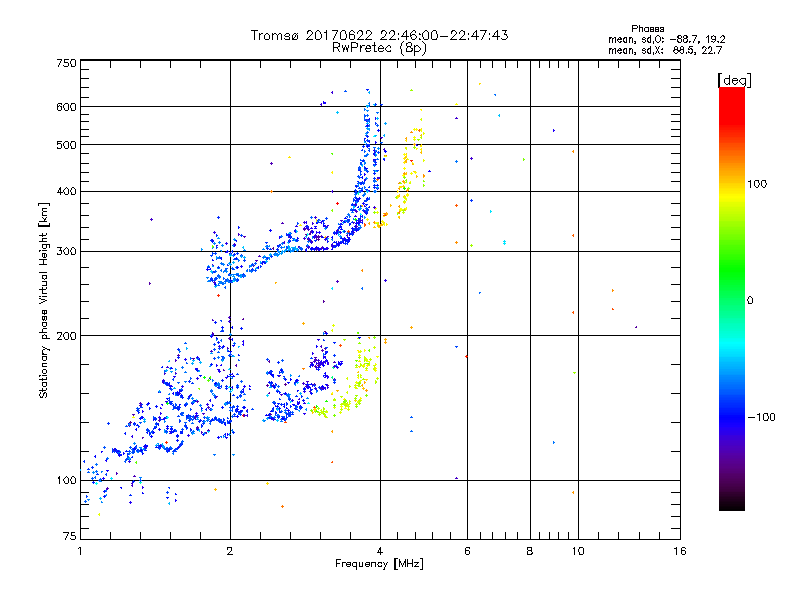Click the 16 tick label on the frequency axis
The height and width of the screenshot is (600, 800).
click(x=679, y=551)
